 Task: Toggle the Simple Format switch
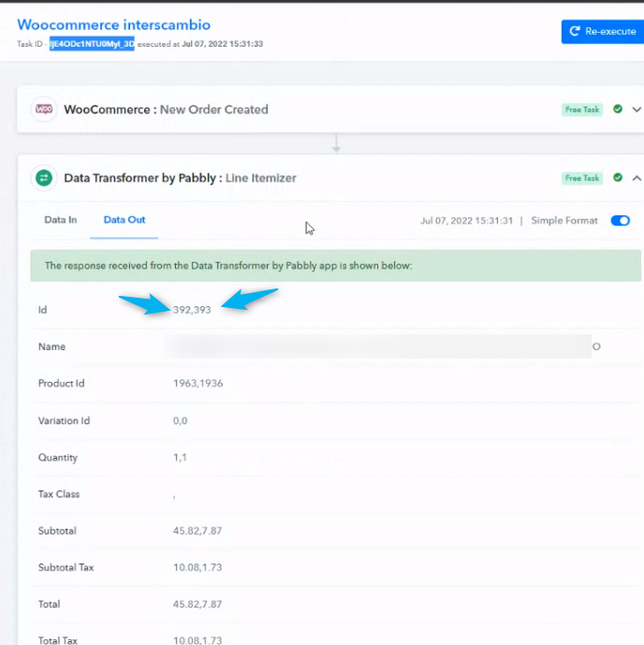[621, 221]
